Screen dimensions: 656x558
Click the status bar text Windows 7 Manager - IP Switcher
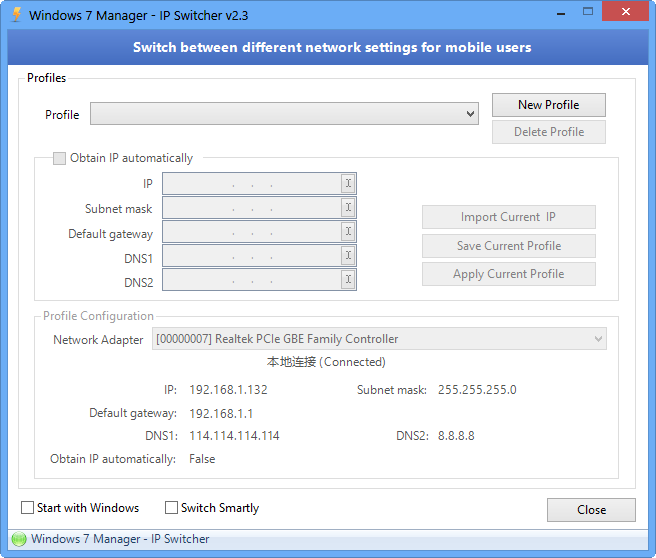pyautogui.click(x=120, y=539)
